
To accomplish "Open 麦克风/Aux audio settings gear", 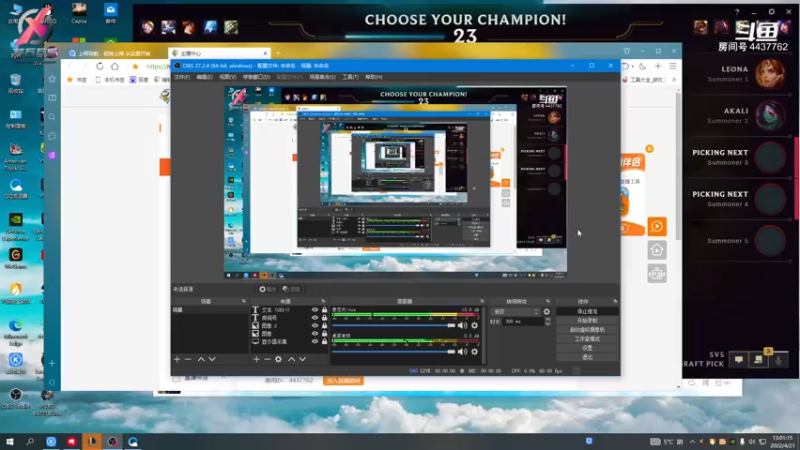I will [x=474, y=325].
